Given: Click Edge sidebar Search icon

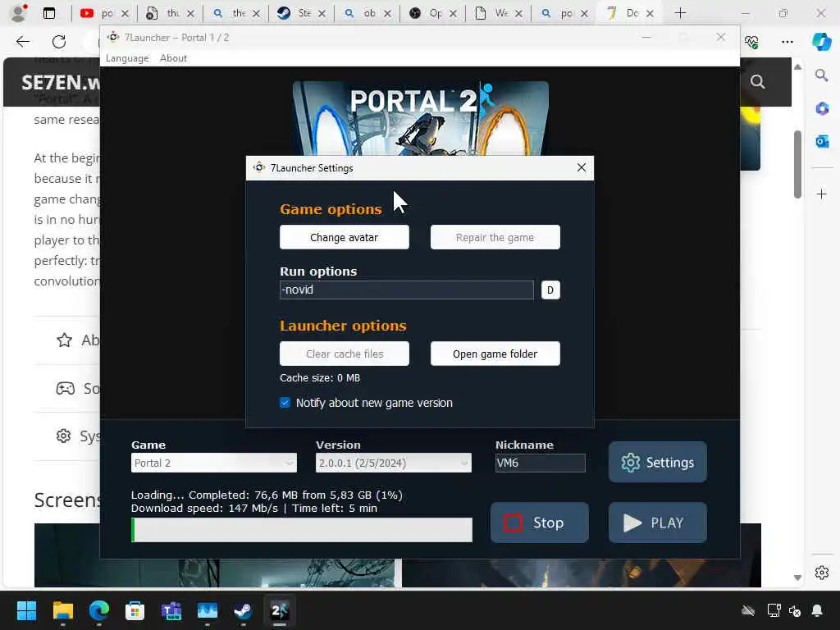Looking at the screenshot, I should [821, 75].
